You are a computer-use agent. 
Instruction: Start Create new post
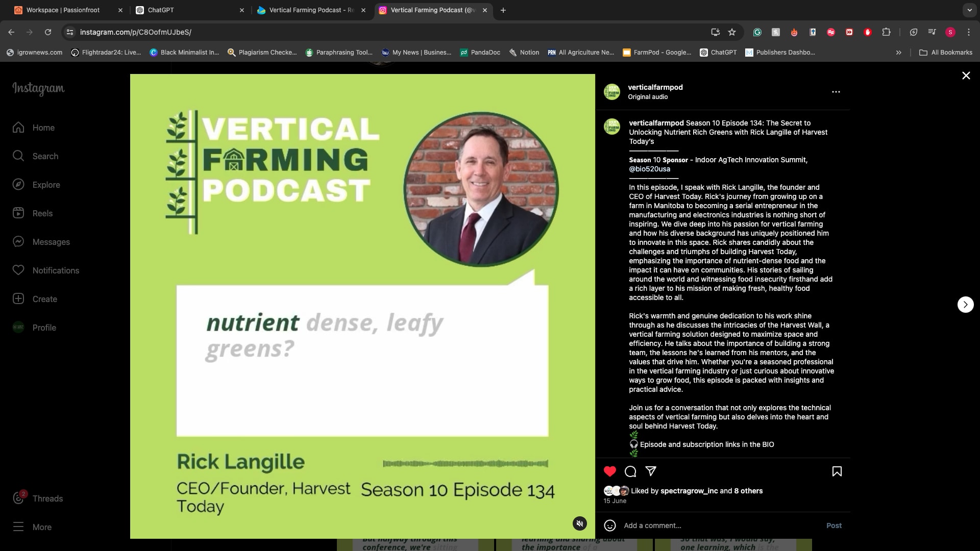click(x=35, y=299)
